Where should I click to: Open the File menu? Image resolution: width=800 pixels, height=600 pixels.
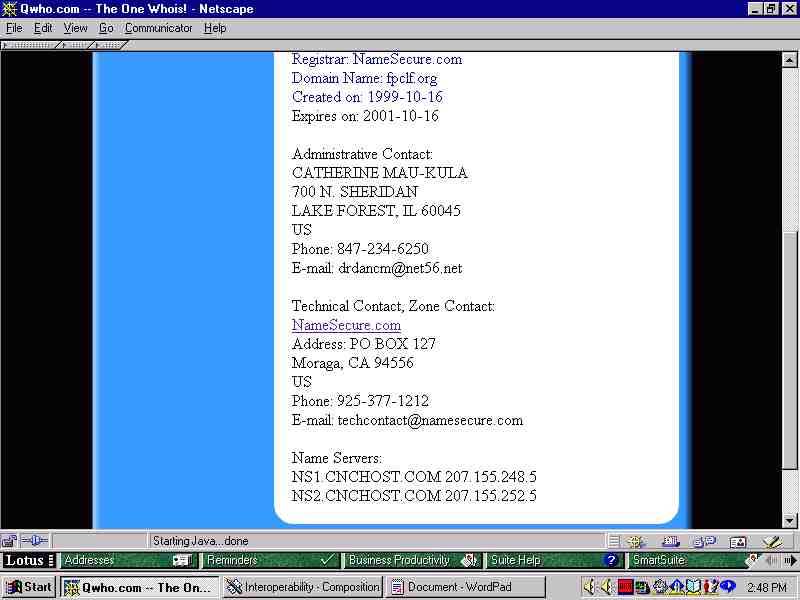coord(14,28)
